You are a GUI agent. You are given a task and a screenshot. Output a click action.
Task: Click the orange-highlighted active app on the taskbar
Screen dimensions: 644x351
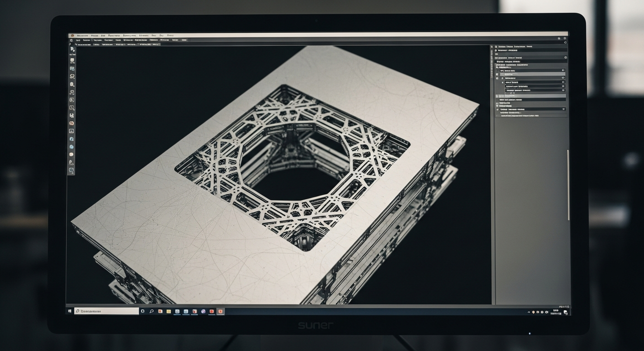(x=220, y=311)
